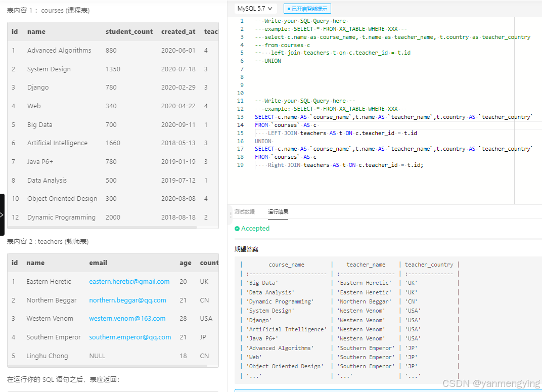Click the 'Dynamic Programming' row in expected answer
Image resolution: width=542 pixels, height=392 pixels.
point(349,301)
